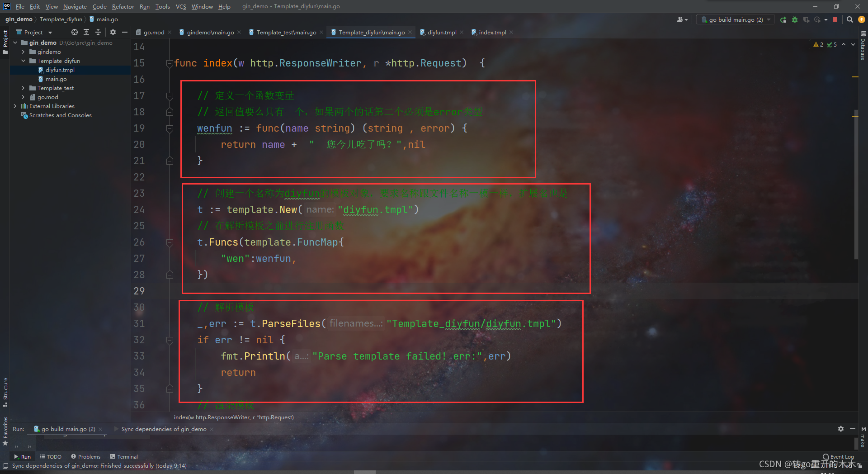Open Project panel settings gear
The image size is (868, 474).
113,32
